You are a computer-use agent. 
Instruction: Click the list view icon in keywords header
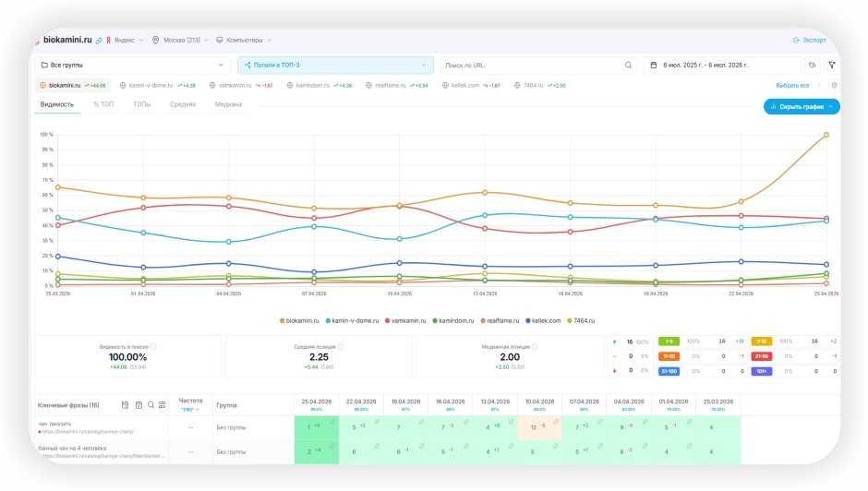click(163, 405)
